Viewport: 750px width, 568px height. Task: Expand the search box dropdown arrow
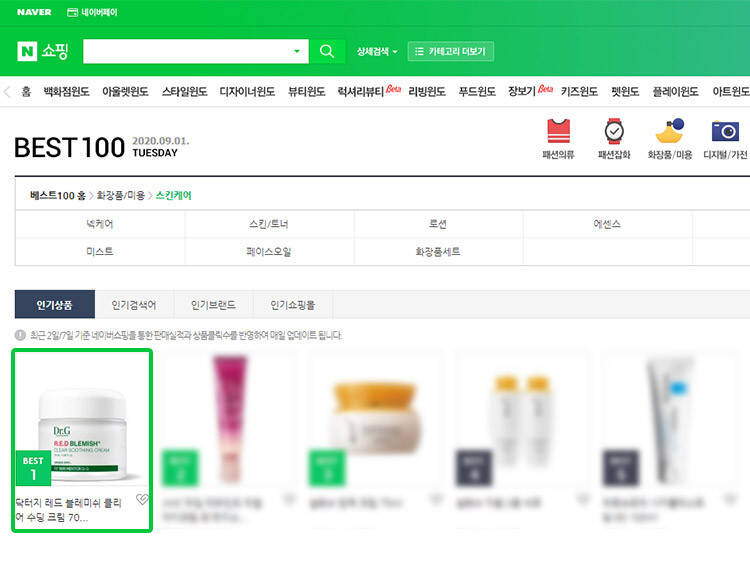(296, 51)
